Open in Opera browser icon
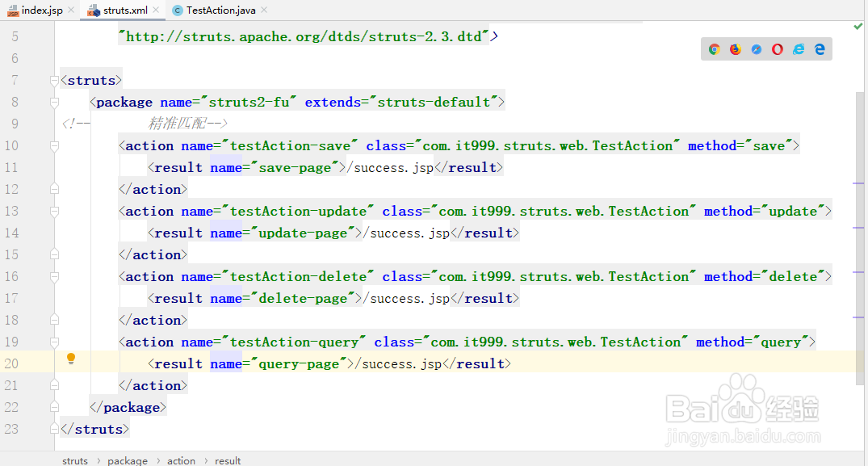 pyautogui.click(x=778, y=49)
